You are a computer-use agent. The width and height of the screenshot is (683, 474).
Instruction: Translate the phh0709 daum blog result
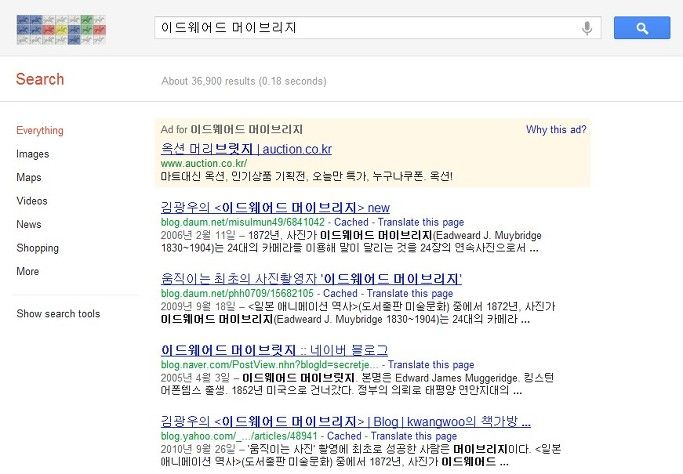coord(410,293)
